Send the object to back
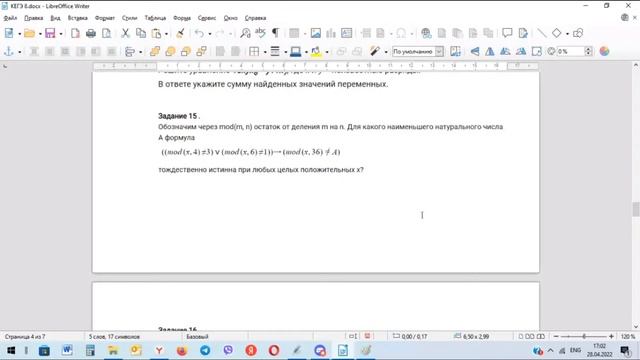Viewport: 640px width, 360px height. 201,51
